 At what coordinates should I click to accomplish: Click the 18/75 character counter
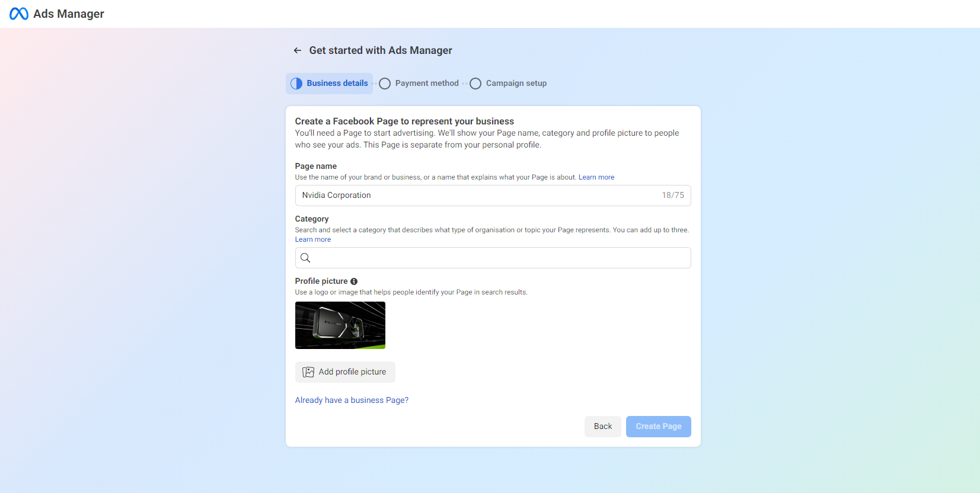[x=673, y=196]
